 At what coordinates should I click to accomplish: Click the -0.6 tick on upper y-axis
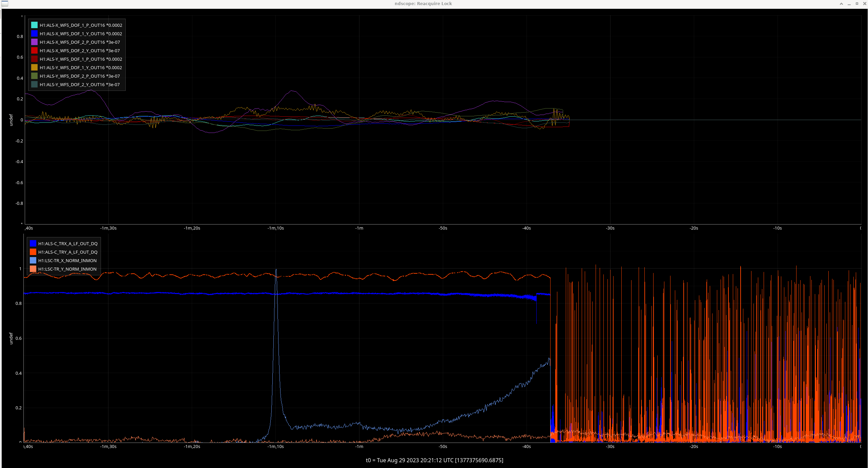tap(19, 182)
